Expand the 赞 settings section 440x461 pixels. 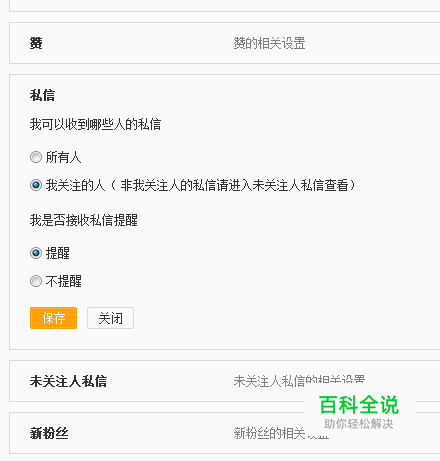coord(225,43)
